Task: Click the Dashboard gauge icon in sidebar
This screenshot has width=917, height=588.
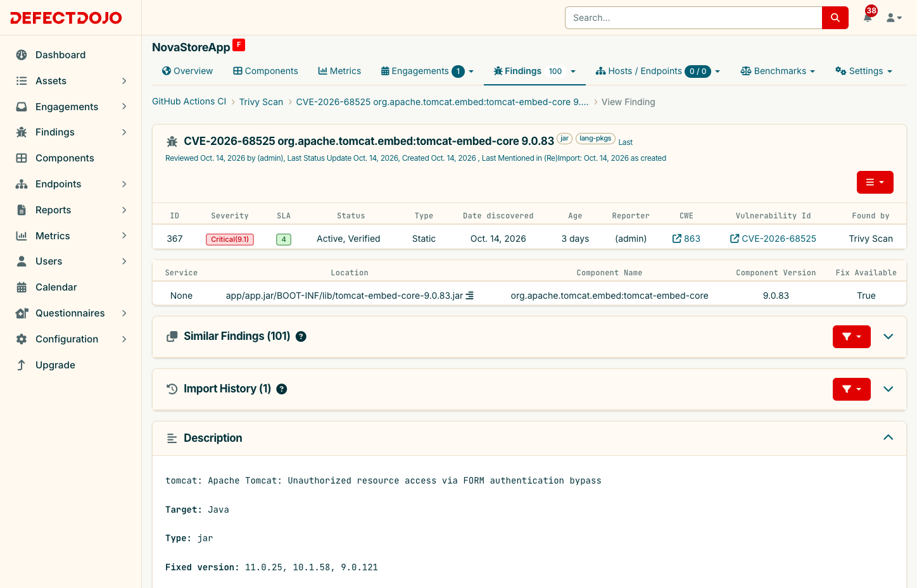Action: 22,55
